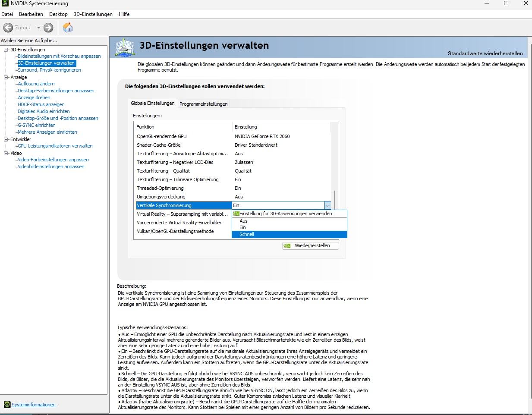This screenshot has height=415, width=532.
Task: Collapse the Video tree node
Action: click(x=6, y=153)
